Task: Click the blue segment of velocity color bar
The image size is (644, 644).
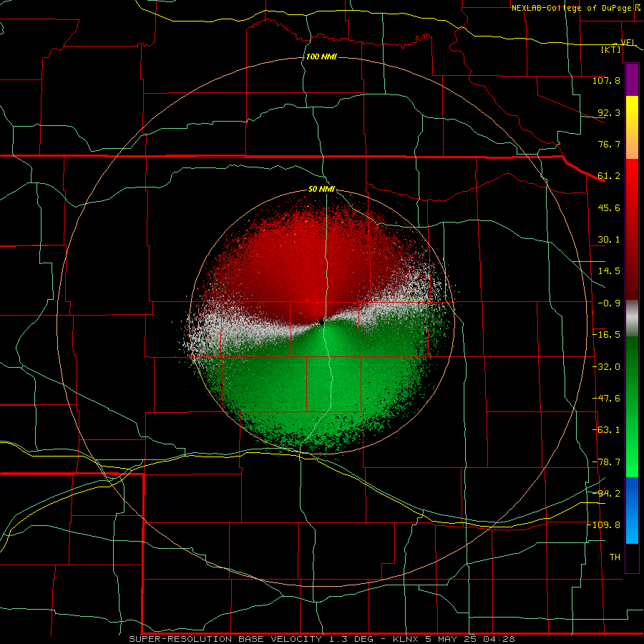Action: pos(632,510)
